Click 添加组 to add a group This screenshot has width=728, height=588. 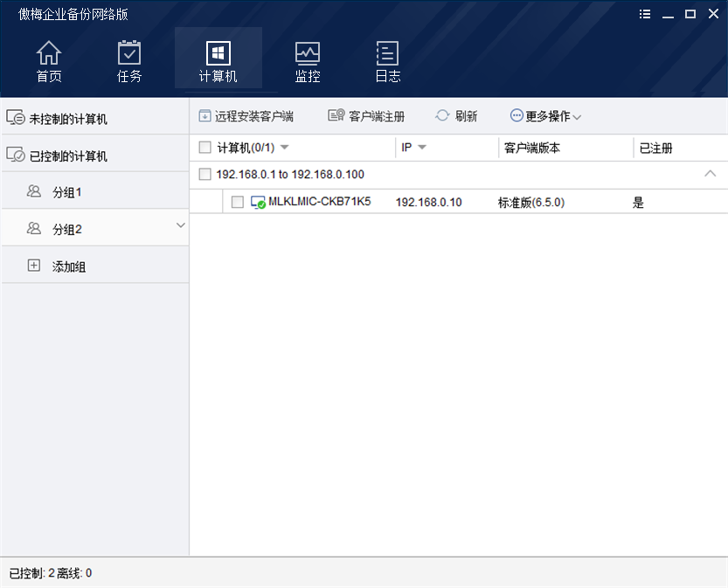95,266
